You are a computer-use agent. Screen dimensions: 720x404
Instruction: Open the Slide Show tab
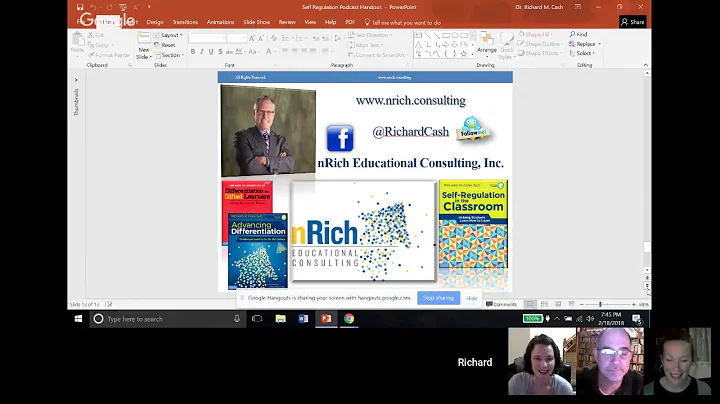pos(257,22)
